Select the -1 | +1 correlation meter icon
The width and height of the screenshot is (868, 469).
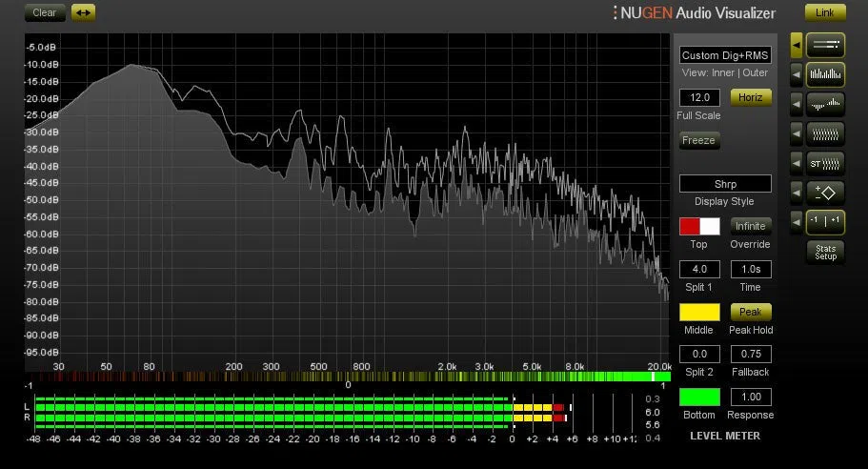click(825, 221)
